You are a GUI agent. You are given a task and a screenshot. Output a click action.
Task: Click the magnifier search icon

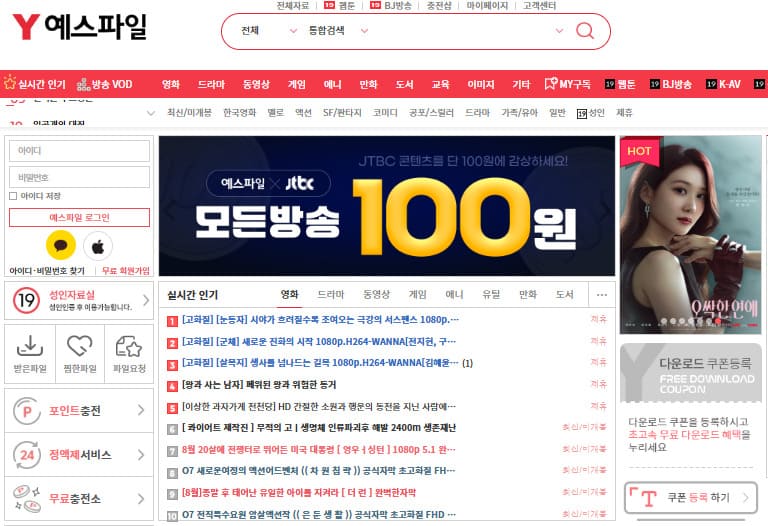[584, 31]
